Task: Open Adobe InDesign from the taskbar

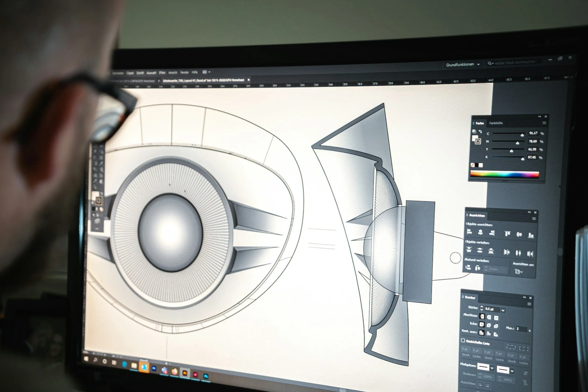Action: coord(195,375)
